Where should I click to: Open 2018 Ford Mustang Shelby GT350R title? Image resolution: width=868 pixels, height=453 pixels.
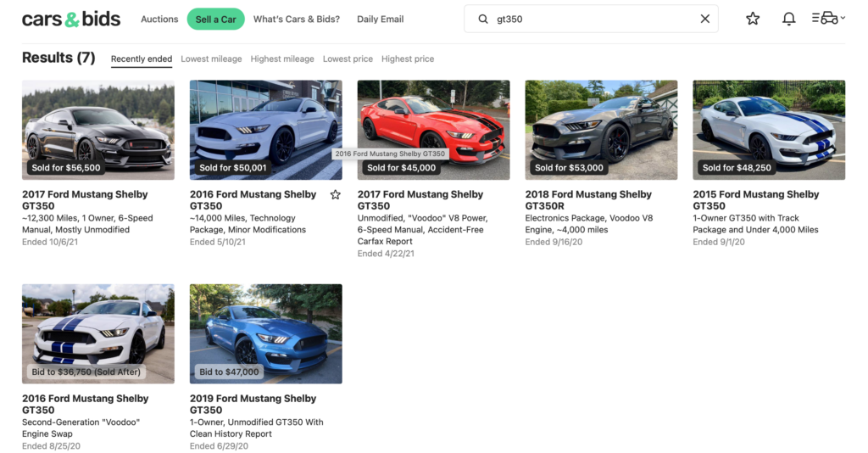pos(588,200)
